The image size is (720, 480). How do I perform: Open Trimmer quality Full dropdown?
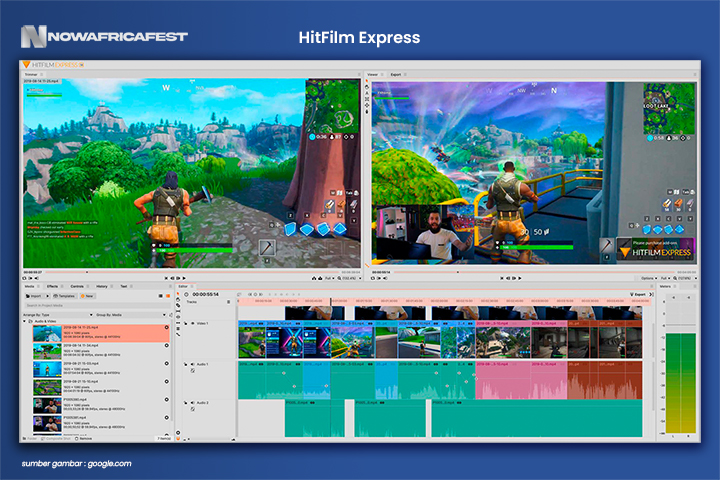330,278
